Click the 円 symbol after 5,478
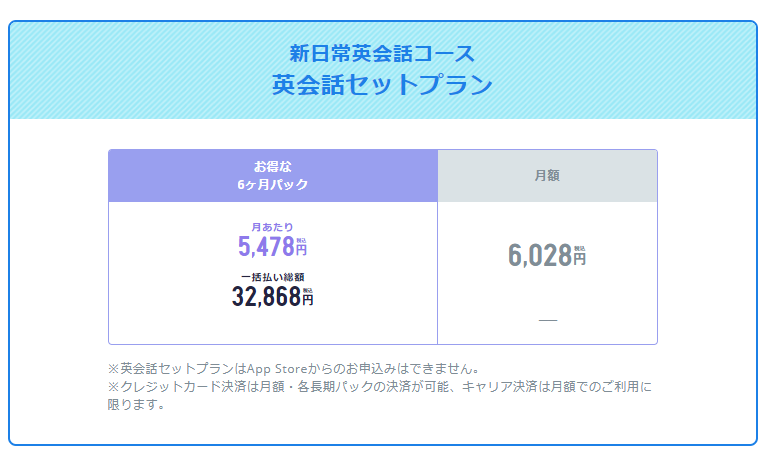This screenshot has width=768, height=464. 301,250
